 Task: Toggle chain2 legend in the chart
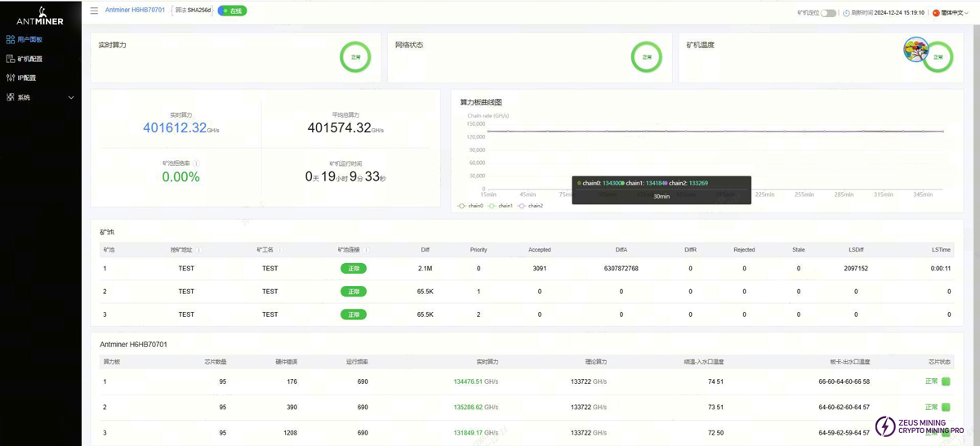(x=531, y=206)
